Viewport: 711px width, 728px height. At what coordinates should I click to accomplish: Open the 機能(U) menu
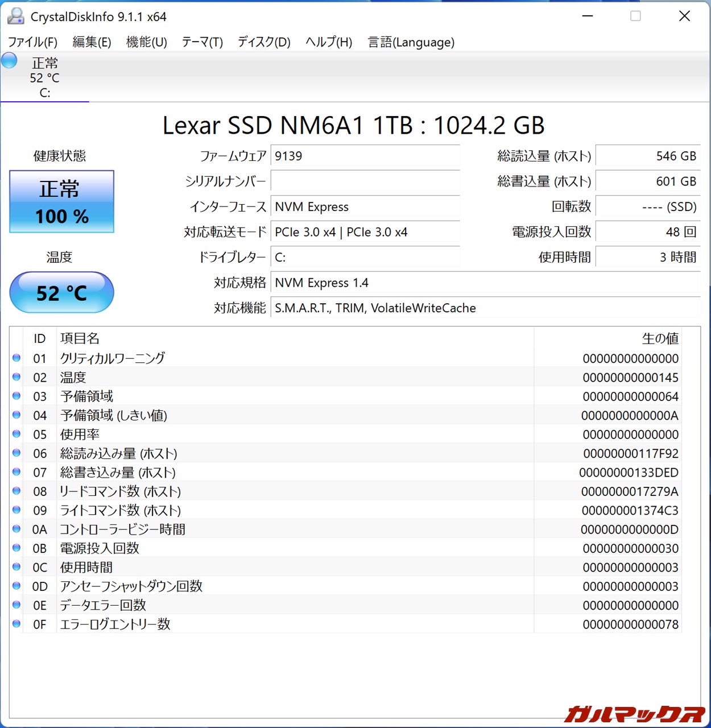click(x=146, y=42)
